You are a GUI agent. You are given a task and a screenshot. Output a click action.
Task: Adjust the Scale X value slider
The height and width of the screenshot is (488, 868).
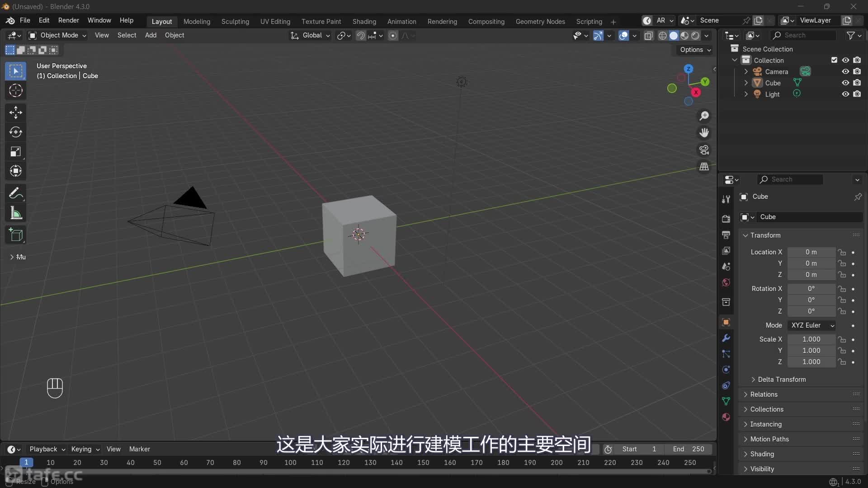coord(811,339)
